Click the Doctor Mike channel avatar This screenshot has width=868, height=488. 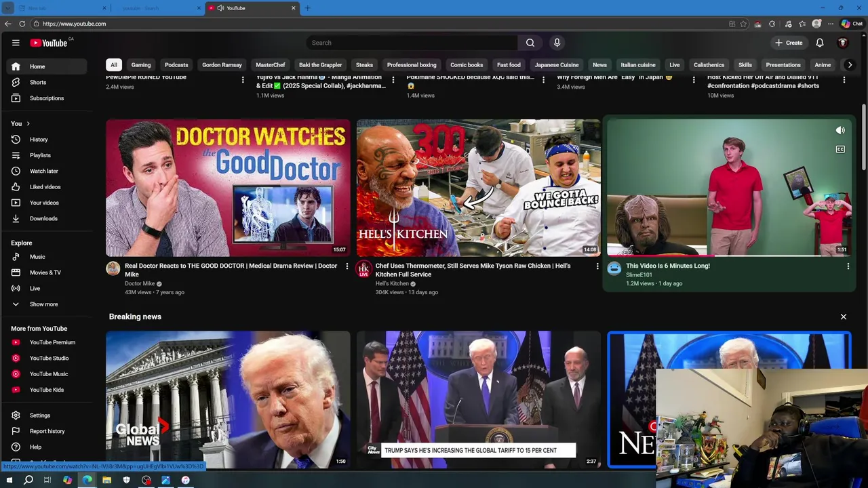113,269
